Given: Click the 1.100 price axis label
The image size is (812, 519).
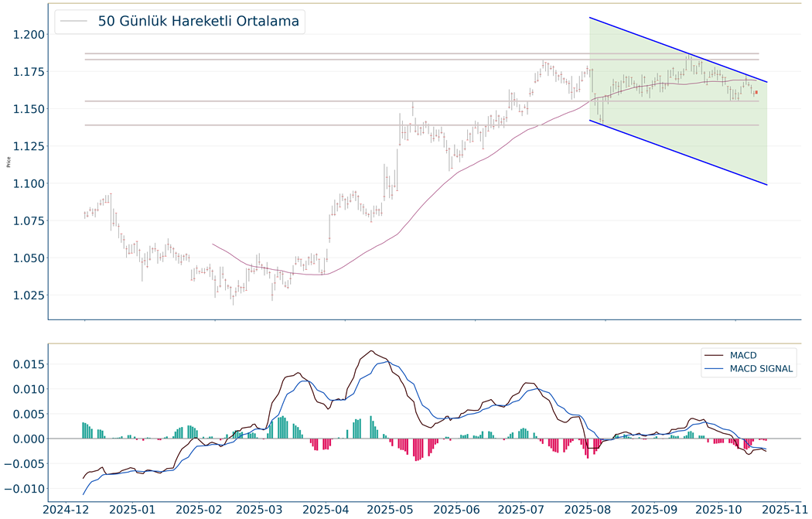Looking at the screenshot, I should pyautogui.click(x=29, y=183).
